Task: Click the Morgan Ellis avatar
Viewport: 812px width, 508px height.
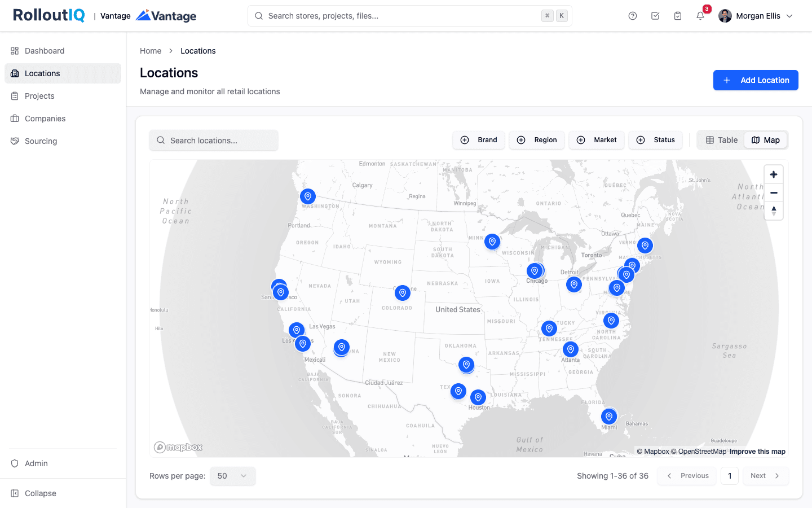Action: (x=725, y=16)
